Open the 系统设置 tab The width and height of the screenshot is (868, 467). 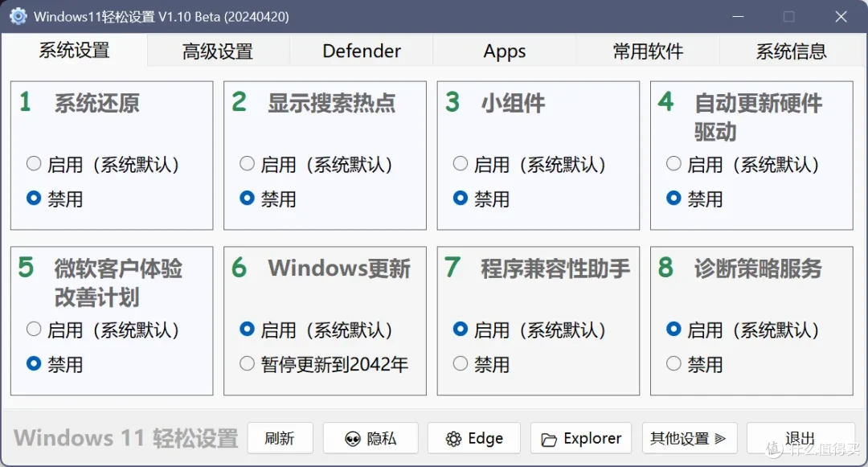tap(74, 51)
